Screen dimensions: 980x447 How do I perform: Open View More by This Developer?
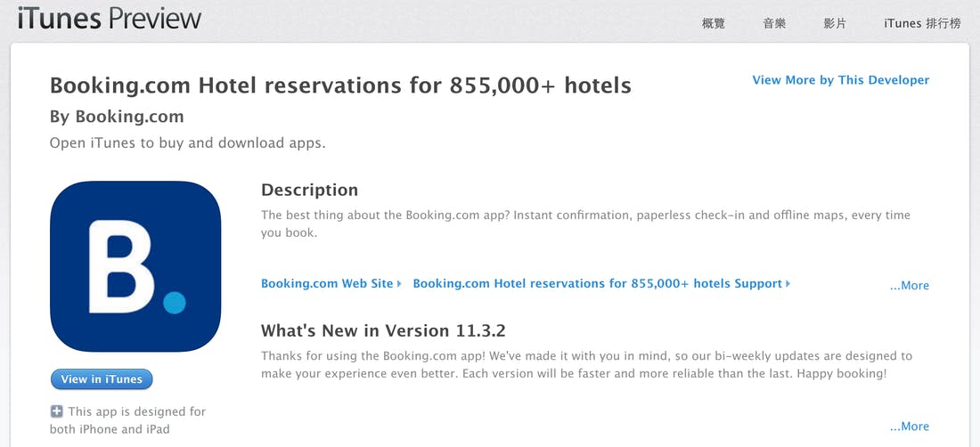coord(840,80)
